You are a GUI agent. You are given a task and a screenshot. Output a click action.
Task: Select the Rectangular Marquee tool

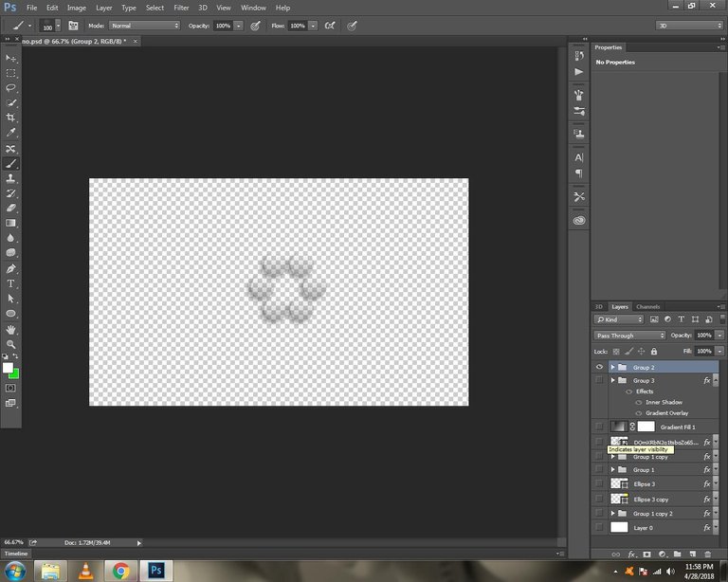(x=10, y=73)
